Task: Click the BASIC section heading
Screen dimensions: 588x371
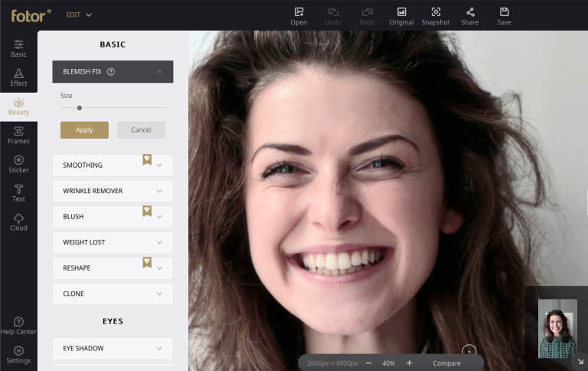Action: point(113,44)
